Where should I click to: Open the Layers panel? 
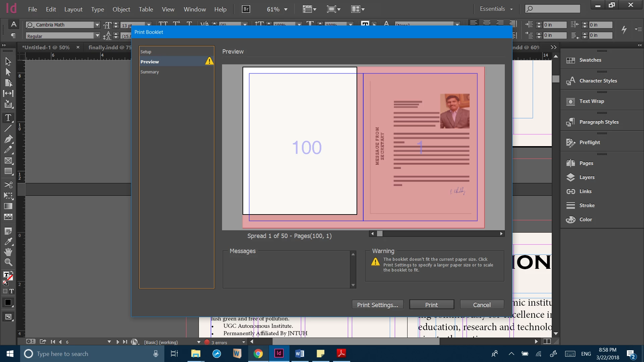point(587,177)
